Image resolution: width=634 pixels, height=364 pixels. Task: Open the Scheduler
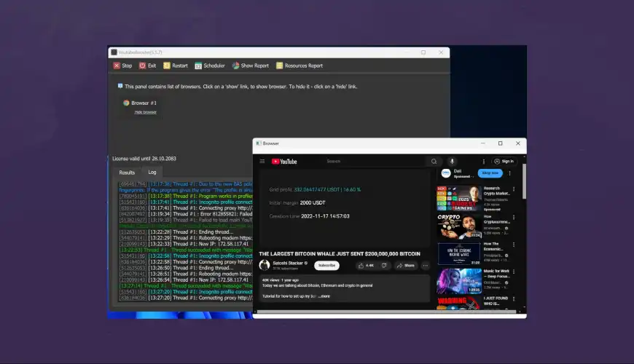pyautogui.click(x=209, y=66)
